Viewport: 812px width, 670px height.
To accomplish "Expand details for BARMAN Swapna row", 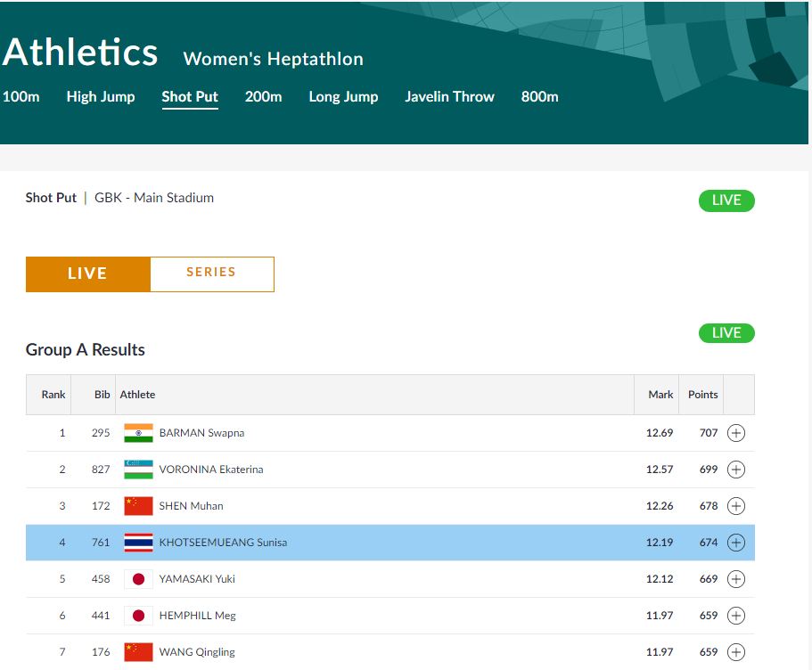I will 735,433.
